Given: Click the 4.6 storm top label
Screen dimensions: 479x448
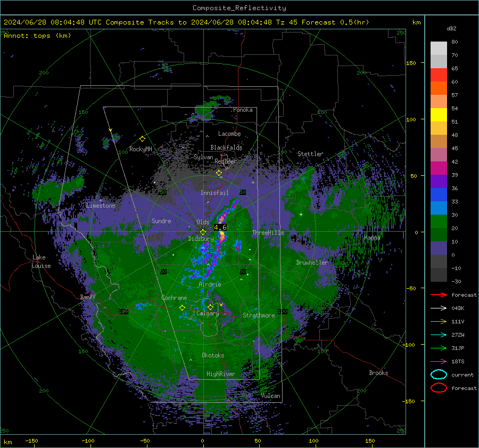Looking at the screenshot, I should [220, 227].
